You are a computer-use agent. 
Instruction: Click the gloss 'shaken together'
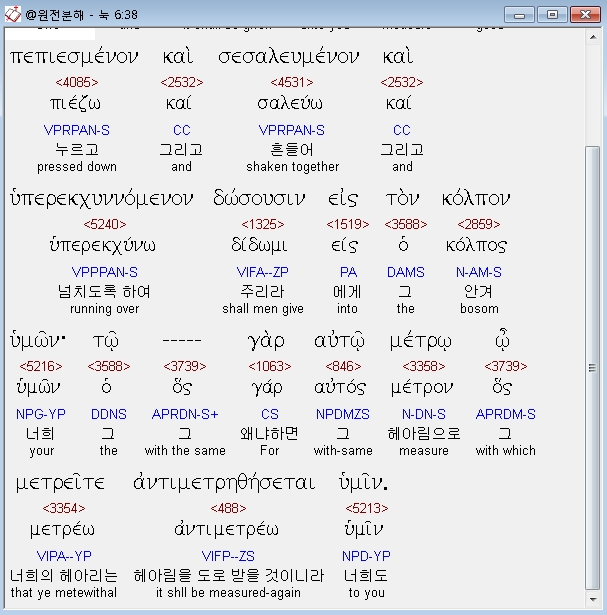point(293,167)
